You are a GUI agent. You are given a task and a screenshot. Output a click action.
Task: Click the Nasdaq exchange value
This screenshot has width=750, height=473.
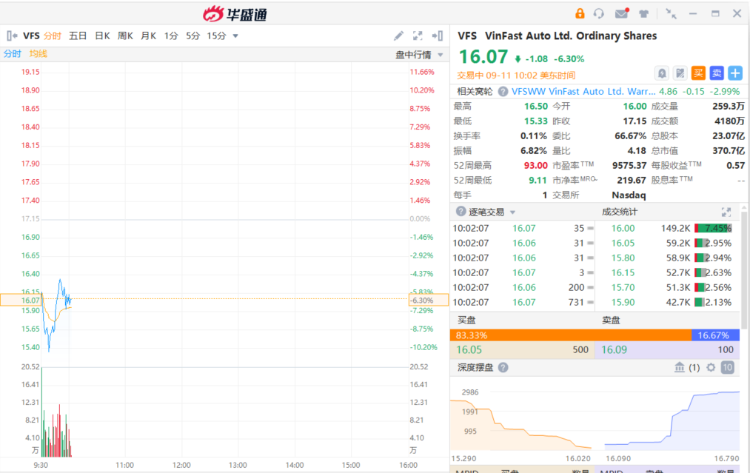coord(629,195)
